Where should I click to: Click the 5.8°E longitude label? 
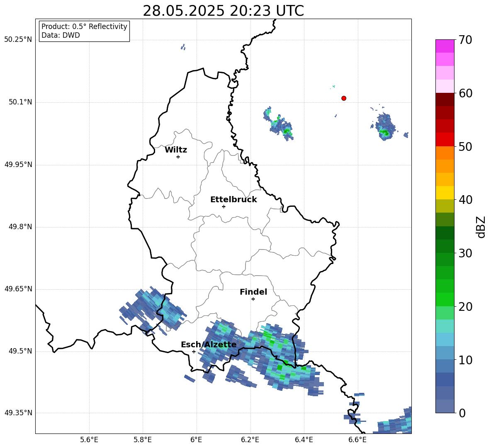pyautogui.click(x=143, y=440)
